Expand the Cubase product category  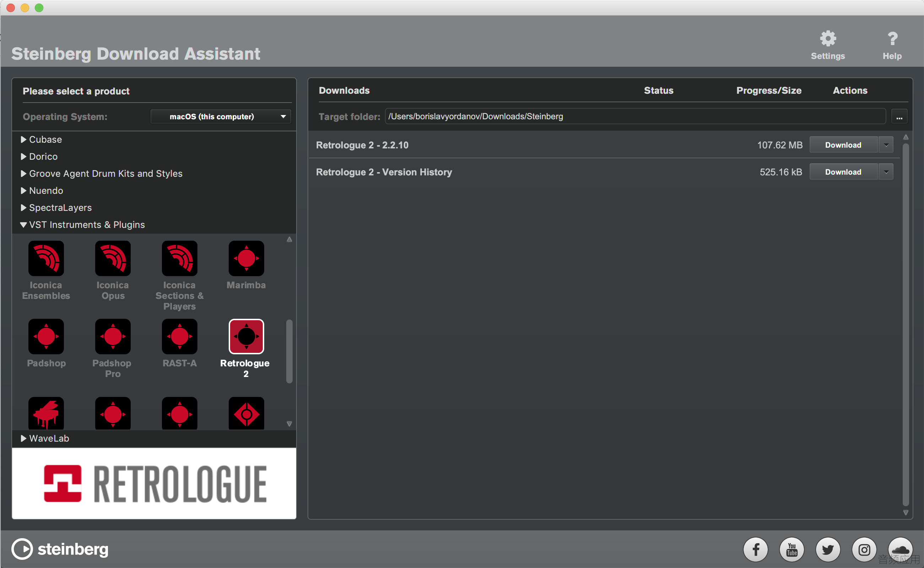pos(23,140)
